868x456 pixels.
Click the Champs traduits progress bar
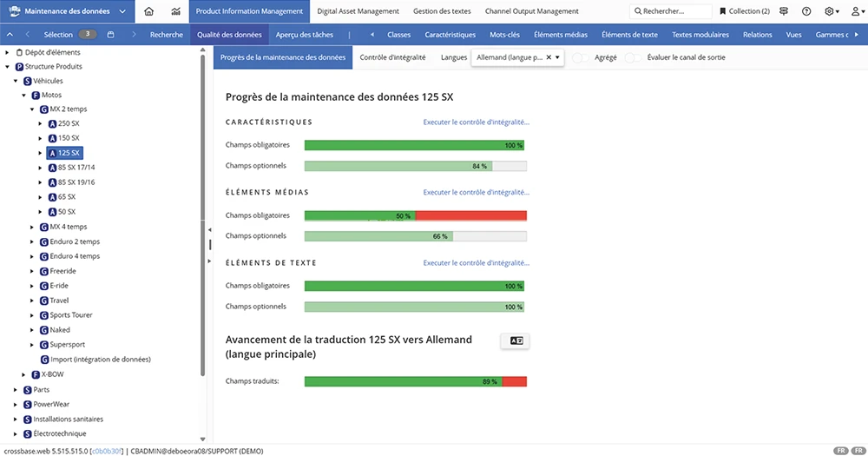416,381
